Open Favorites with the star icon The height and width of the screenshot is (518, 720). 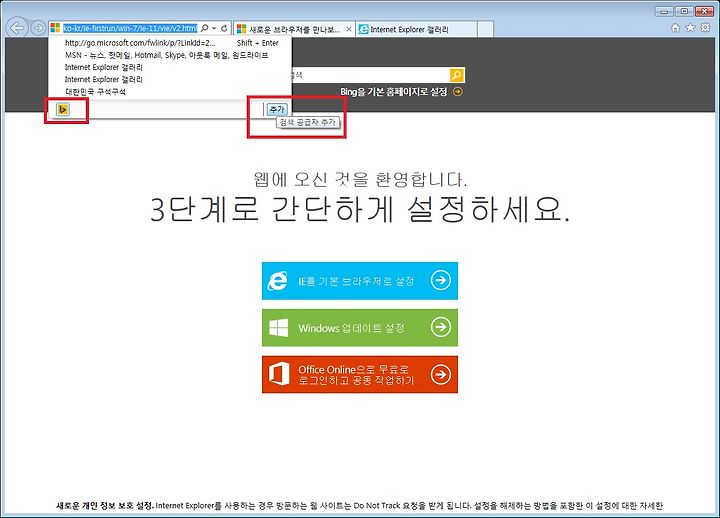click(690, 28)
